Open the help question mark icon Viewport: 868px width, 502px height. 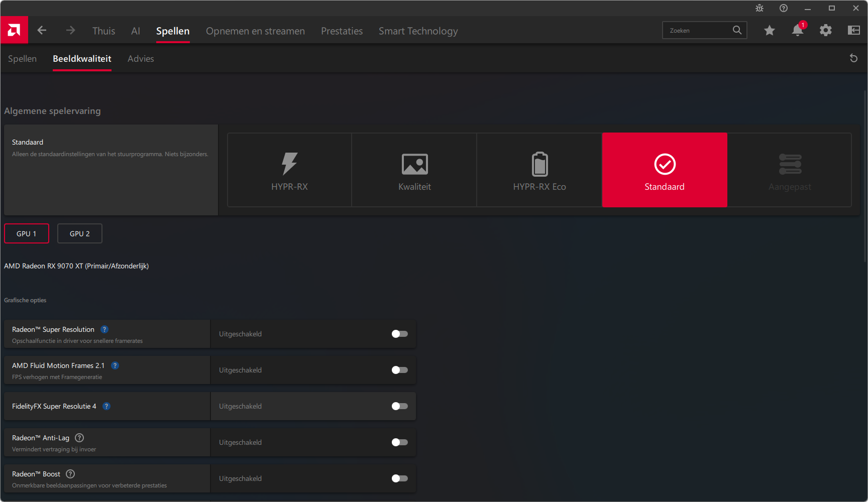click(783, 8)
